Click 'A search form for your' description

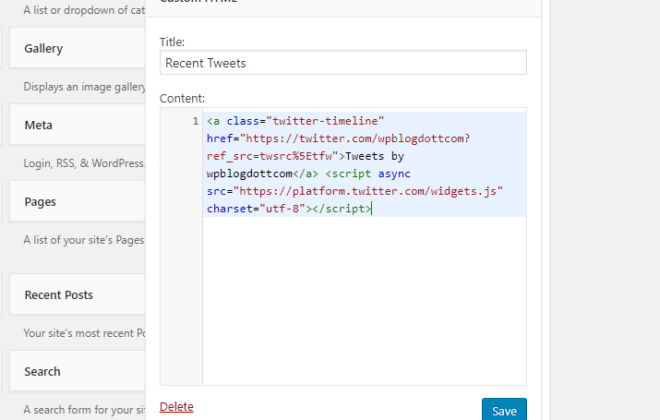pos(85,409)
